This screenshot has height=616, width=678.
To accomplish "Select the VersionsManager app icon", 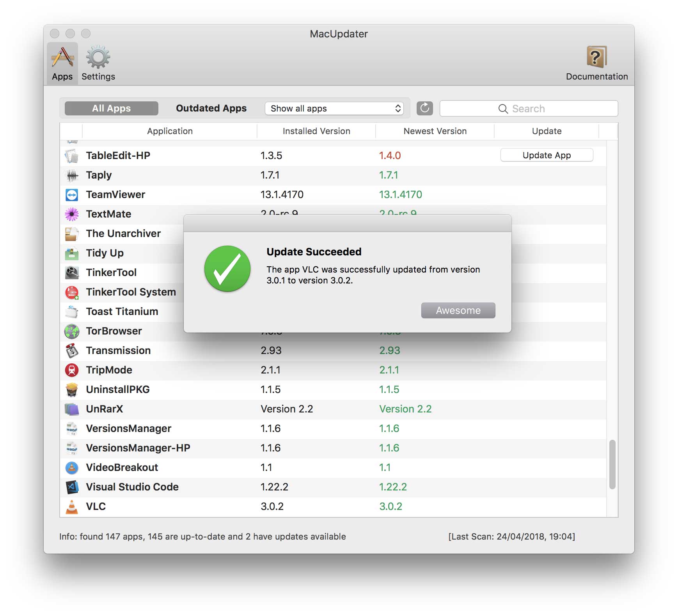I will coord(72,428).
